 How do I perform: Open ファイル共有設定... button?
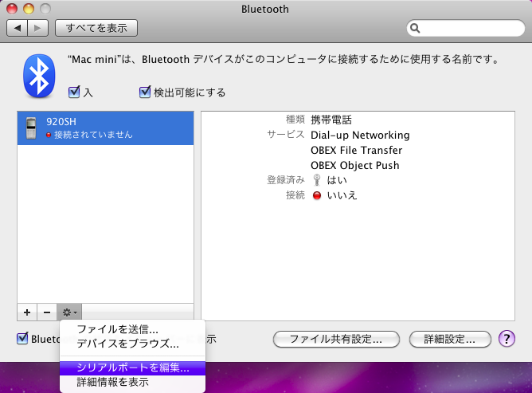[x=336, y=339]
